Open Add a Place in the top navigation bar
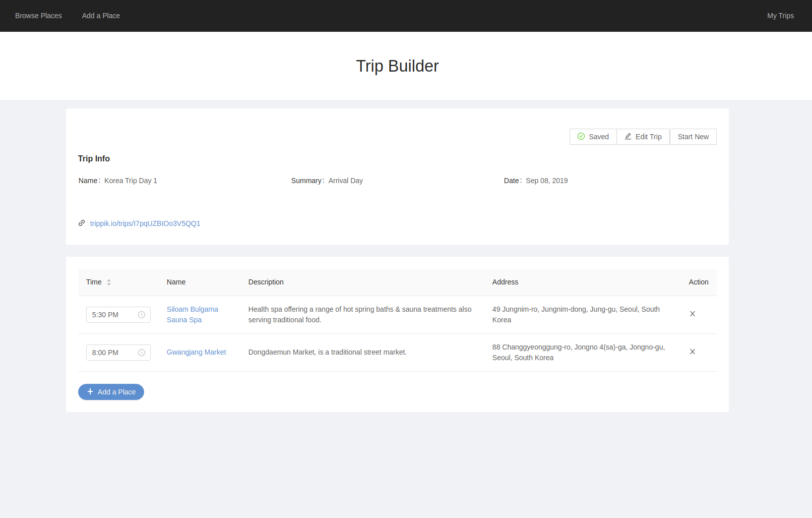 [x=101, y=16]
